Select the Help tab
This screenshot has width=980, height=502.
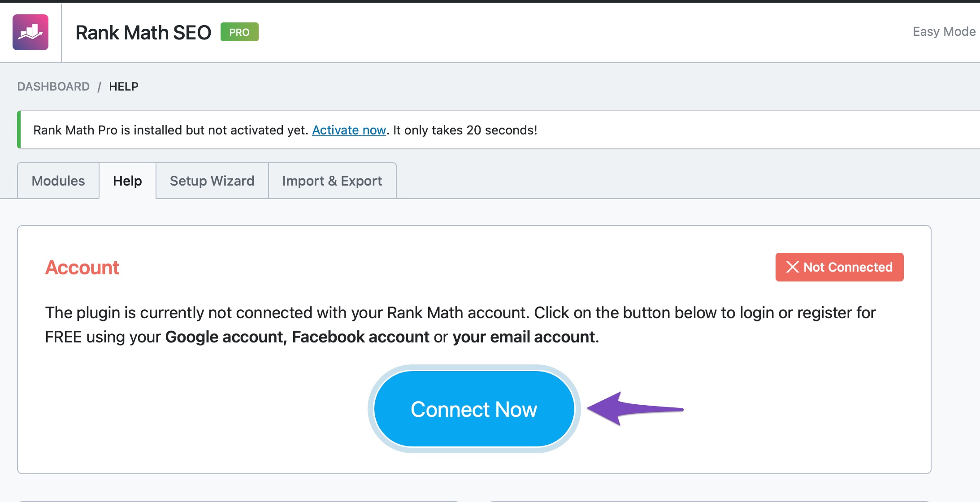click(x=127, y=181)
